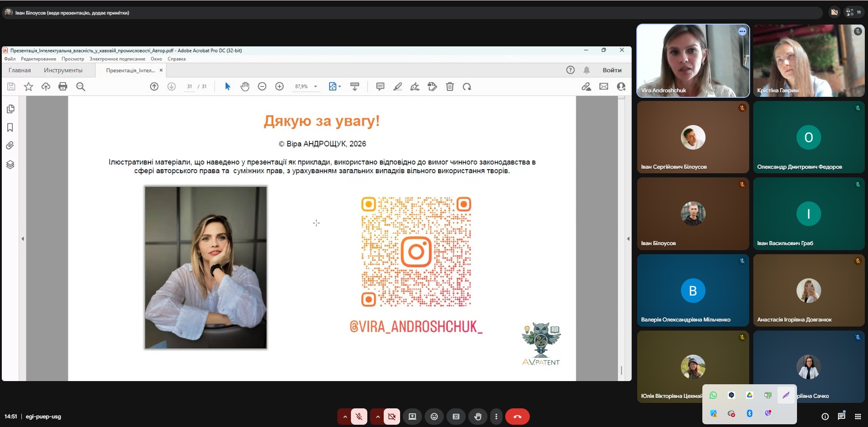Turn on the camera in the meeting
The width and height of the screenshot is (868, 427).
(392, 417)
